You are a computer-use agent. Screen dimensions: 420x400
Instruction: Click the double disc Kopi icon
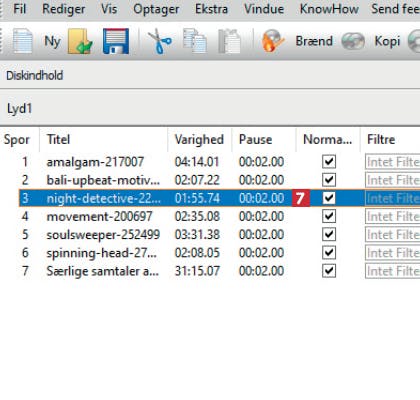pos(353,41)
